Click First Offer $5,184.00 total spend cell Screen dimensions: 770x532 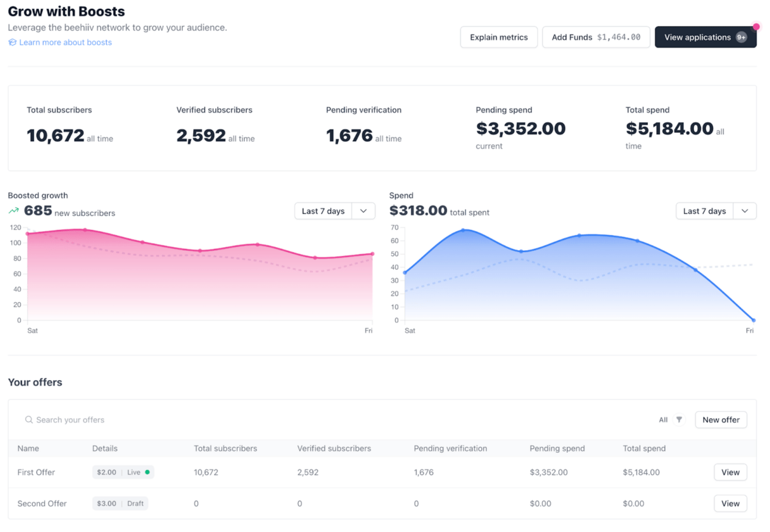click(x=641, y=472)
